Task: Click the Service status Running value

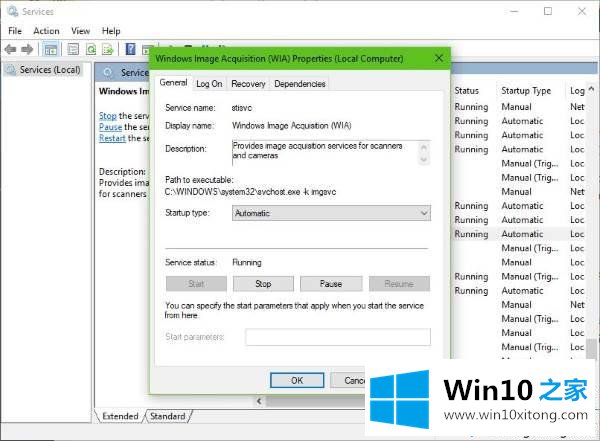Action: (247, 263)
